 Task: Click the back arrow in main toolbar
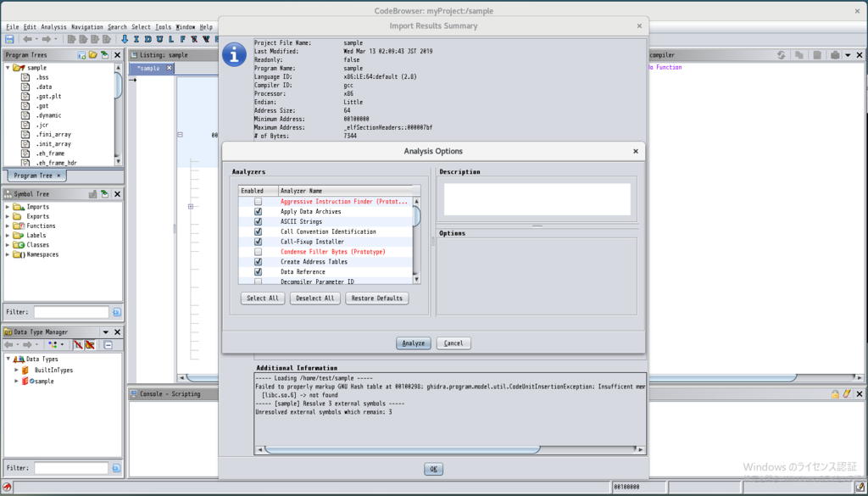27,39
